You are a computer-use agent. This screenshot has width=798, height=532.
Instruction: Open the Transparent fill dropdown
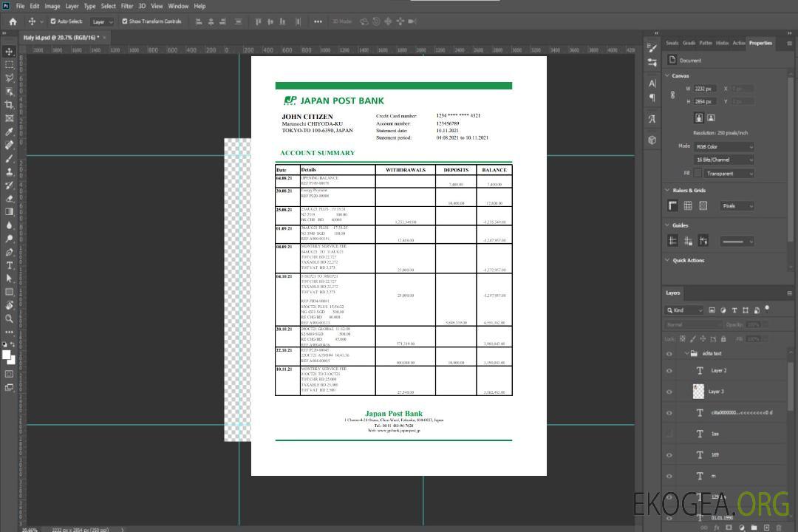pyautogui.click(x=729, y=174)
